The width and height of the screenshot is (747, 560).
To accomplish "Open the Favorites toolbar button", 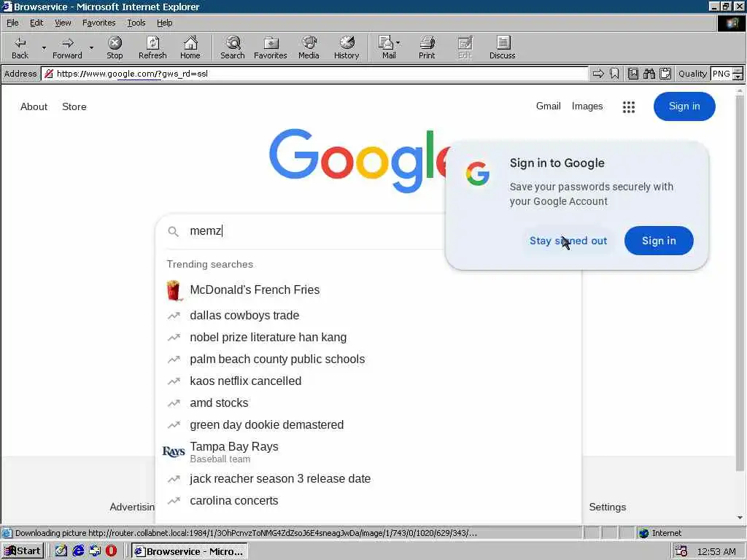I will 271,47.
